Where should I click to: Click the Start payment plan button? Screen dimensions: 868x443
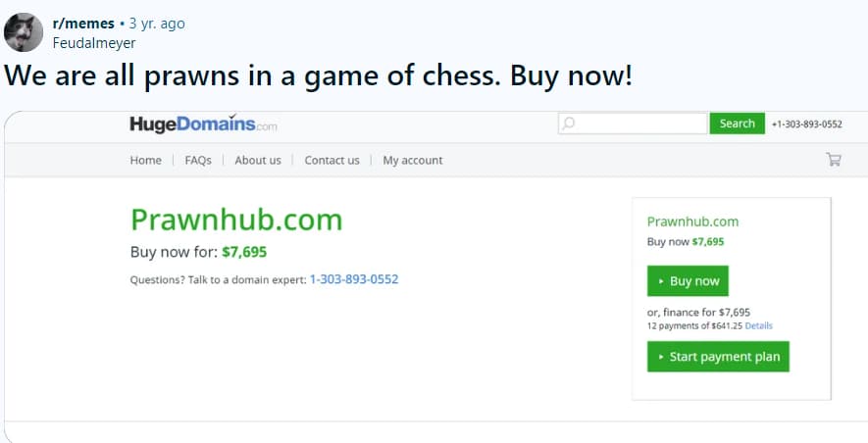click(x=718, y=357)
